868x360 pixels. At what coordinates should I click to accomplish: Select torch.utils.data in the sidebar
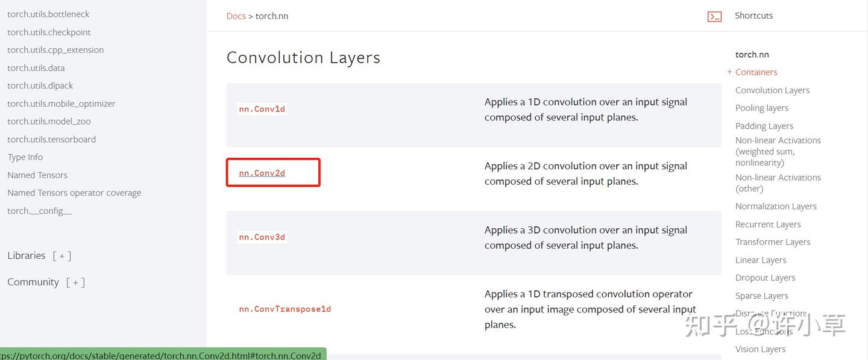[x=36, y=68]
